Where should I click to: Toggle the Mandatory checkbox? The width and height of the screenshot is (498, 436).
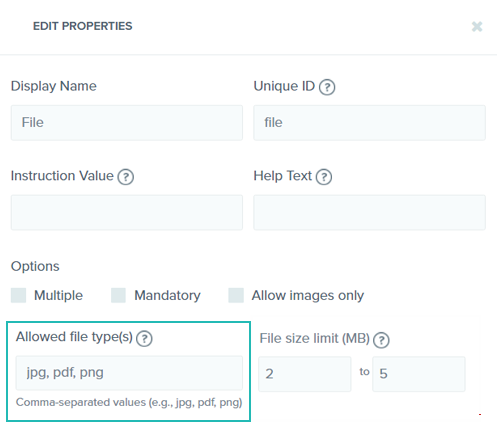click(x=118, y=295)
